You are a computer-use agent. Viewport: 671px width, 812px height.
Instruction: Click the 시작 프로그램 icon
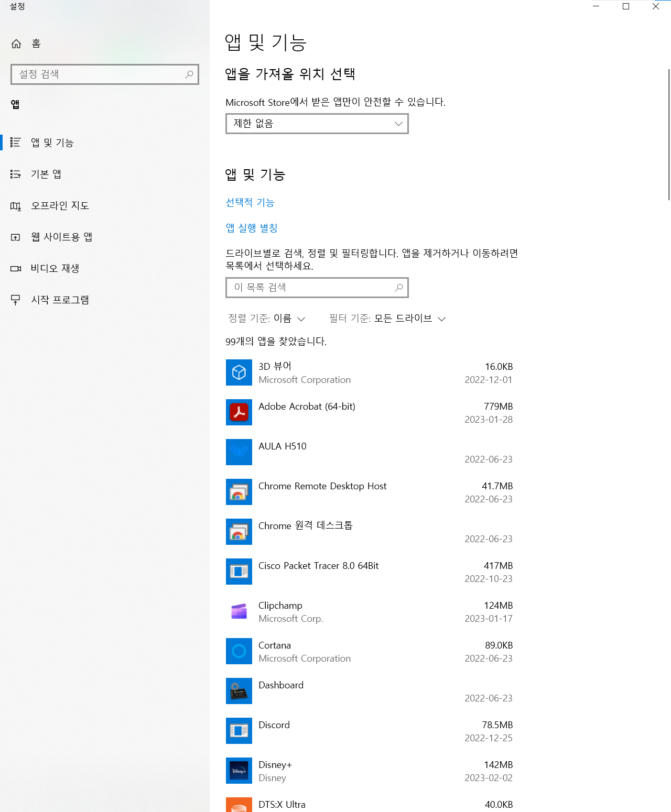pos(16,300)
